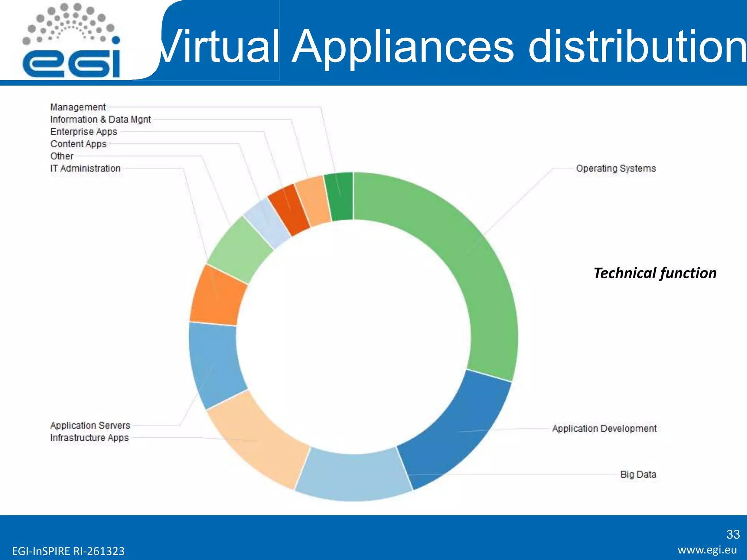Select the Application Development label
Viewport: 747px width, 560px height.
tap(604, 428)
